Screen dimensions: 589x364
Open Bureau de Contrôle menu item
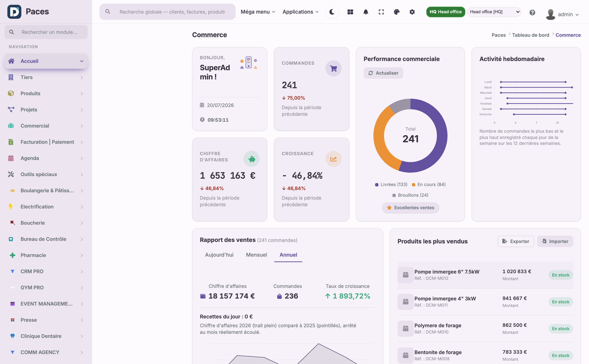tap(46, 239)
